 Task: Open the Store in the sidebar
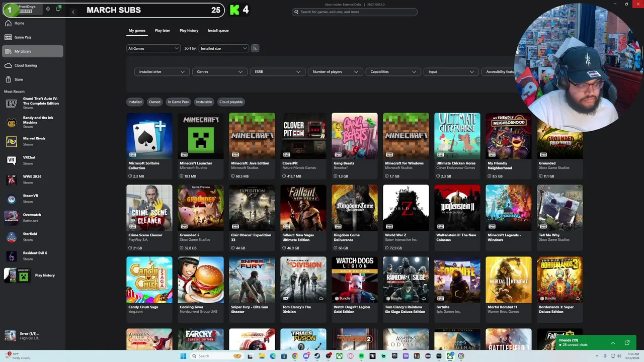[x=33, y=79]
